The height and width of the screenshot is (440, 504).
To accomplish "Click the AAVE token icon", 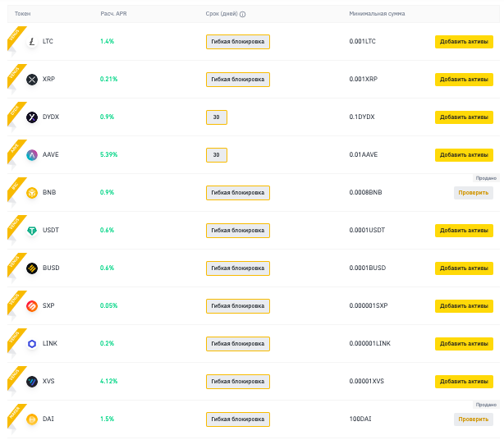I will (x=32, y=155).
